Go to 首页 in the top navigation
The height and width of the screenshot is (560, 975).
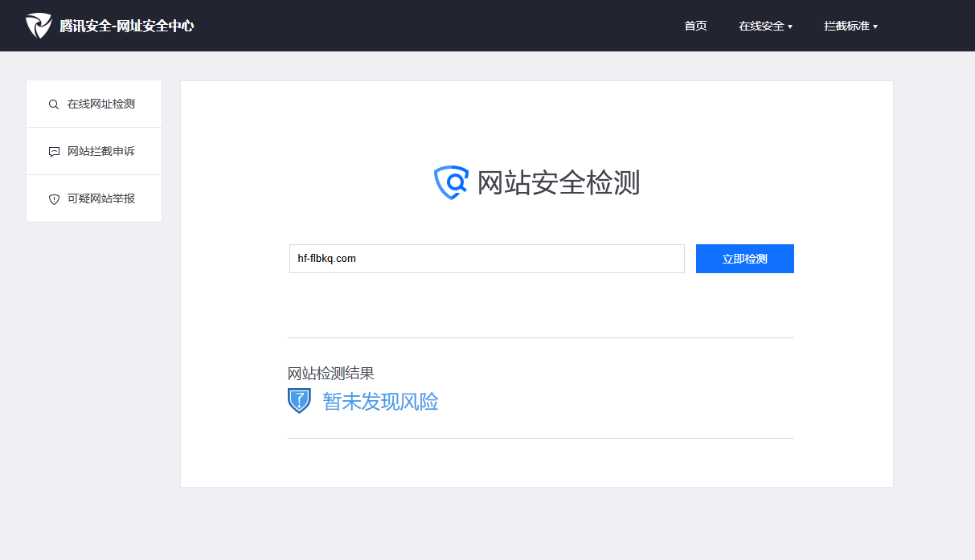[x=695, y=26]
